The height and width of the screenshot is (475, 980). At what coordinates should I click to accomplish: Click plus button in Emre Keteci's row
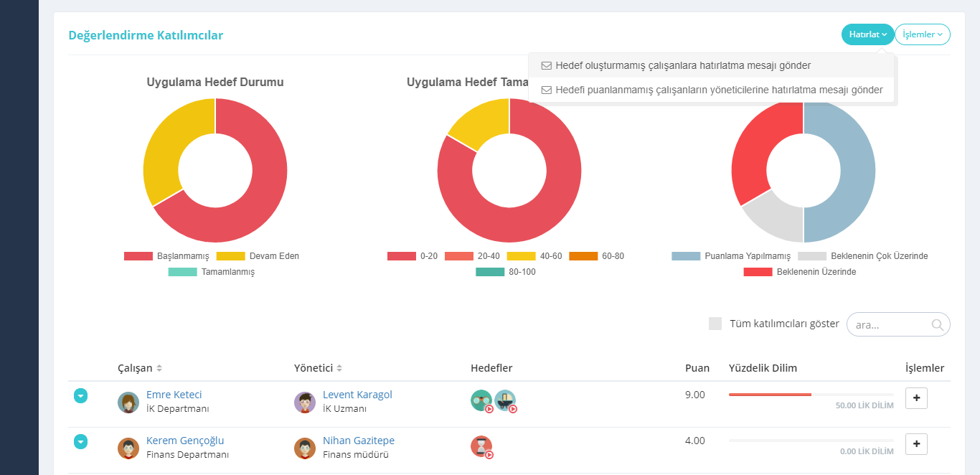[x=916, y=398]
